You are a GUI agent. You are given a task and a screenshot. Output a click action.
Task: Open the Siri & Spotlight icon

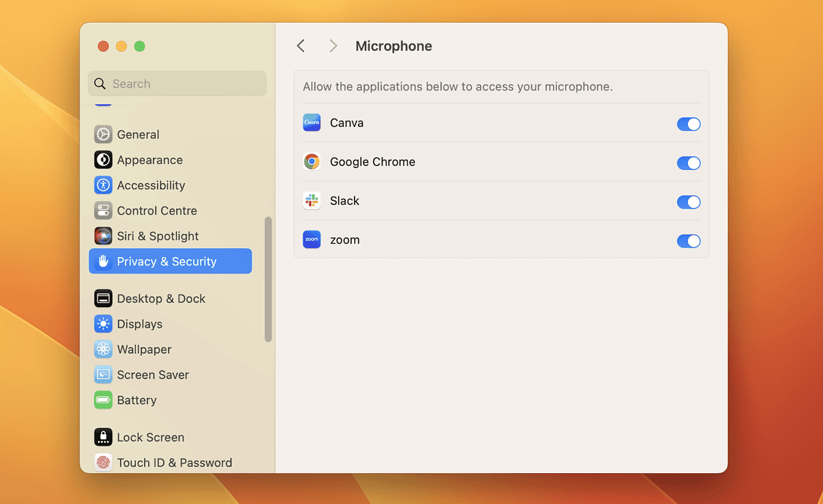[103, 235]
